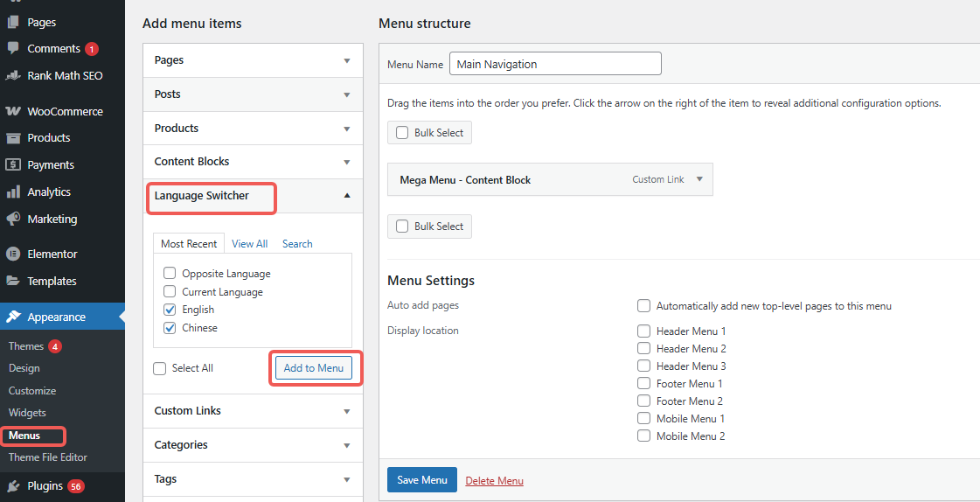The width and height of the screenshot is (980, 502).
Task: Click the Marketing megaphone icon
Action: click(13, 220)
